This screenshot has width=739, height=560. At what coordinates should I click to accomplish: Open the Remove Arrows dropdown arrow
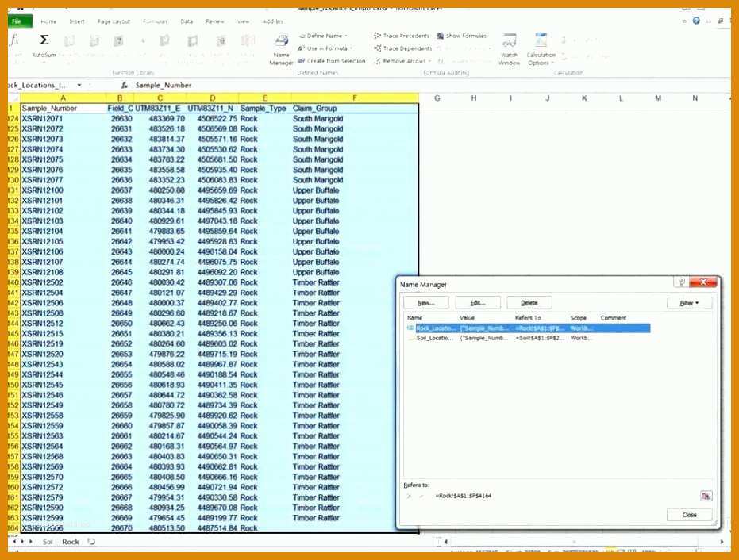(430, 61)
